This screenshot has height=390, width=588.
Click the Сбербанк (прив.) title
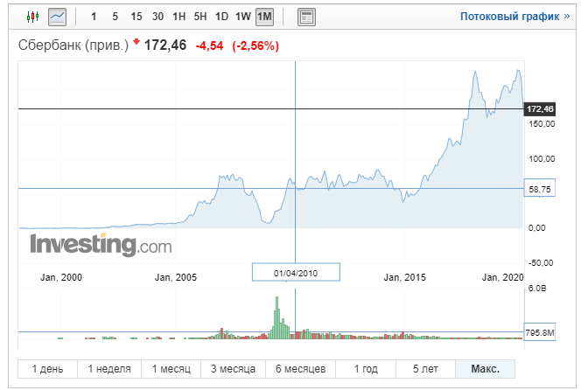[73, 45]
